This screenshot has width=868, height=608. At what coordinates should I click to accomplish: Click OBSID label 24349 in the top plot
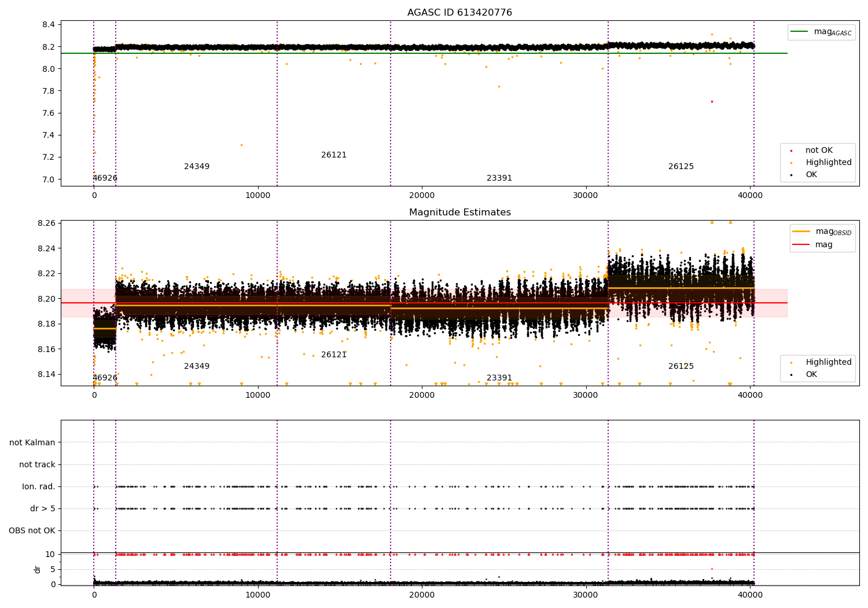pos(197,167)
